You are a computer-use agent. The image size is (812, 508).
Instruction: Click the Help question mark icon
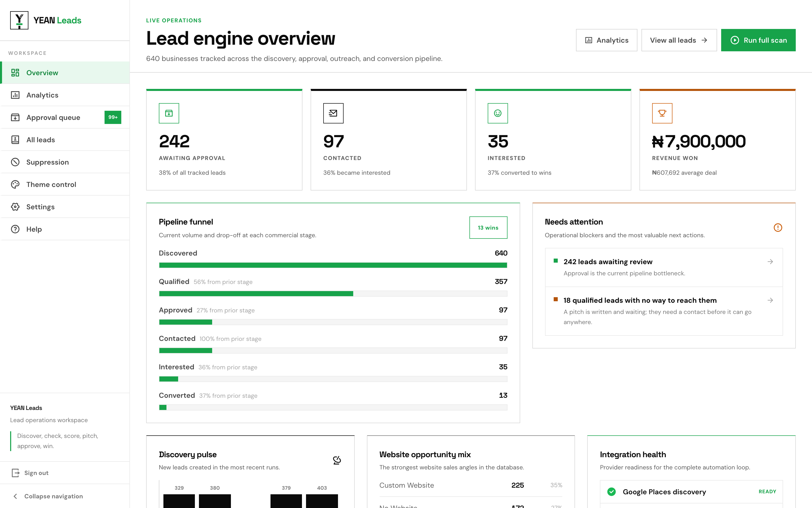pos(15,229)
